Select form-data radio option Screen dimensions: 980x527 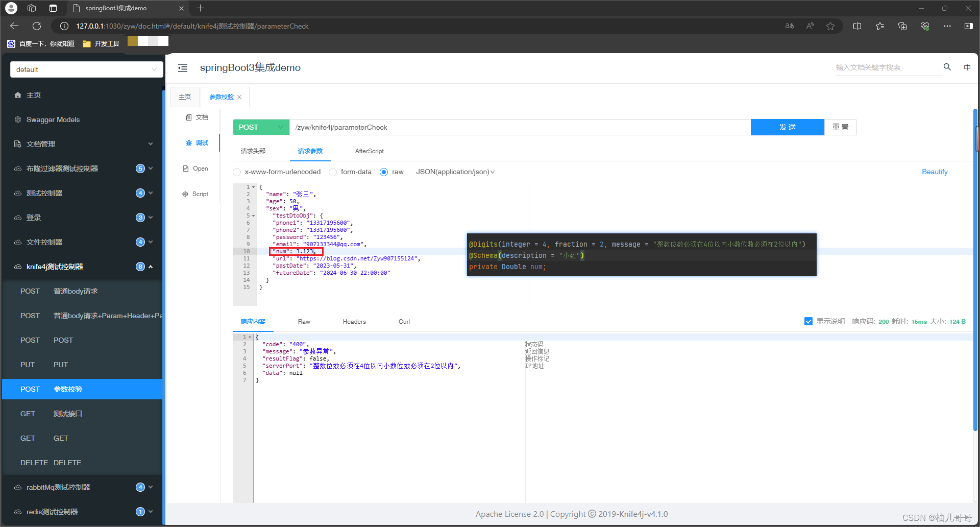pos(333,172)
